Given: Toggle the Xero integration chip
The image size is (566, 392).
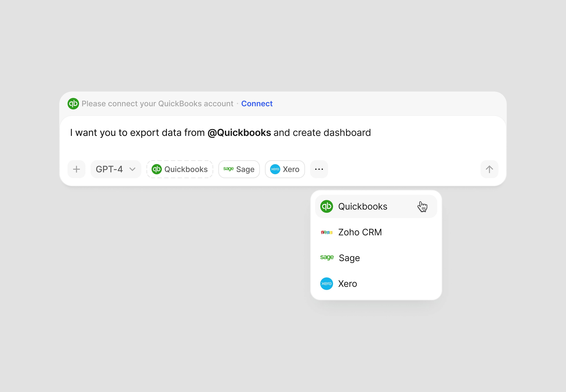Looking at the screenshot, I should pyautogui.click(x=285, y=169).
